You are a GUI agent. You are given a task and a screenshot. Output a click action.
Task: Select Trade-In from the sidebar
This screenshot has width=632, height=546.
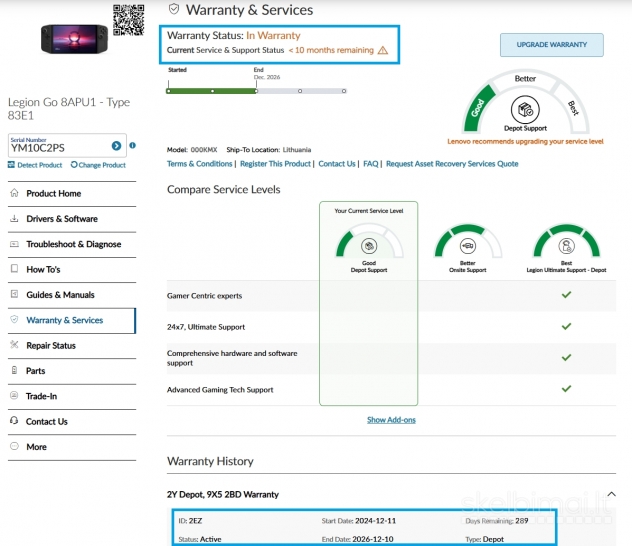click(41, 396)
